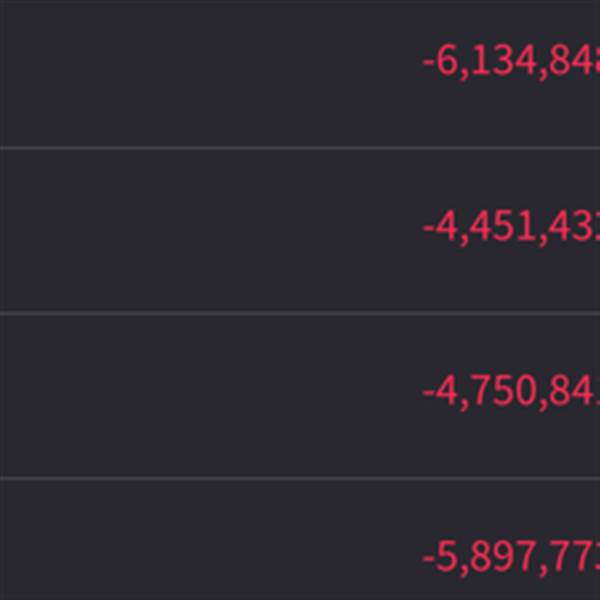Screen dimensions: 600x600
Task: Click the value starting with -4,451,43
Action: click(510, 228)
